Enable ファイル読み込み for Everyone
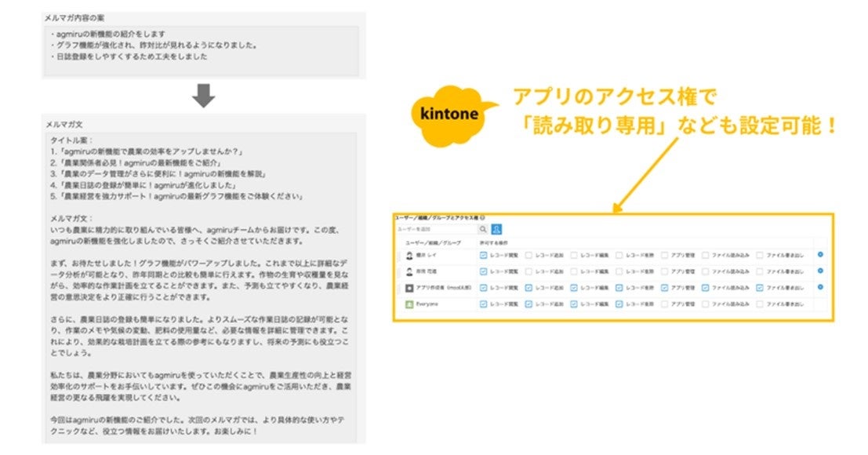The height and width of the screenshot is (455, 868). (x=705, y=304)
